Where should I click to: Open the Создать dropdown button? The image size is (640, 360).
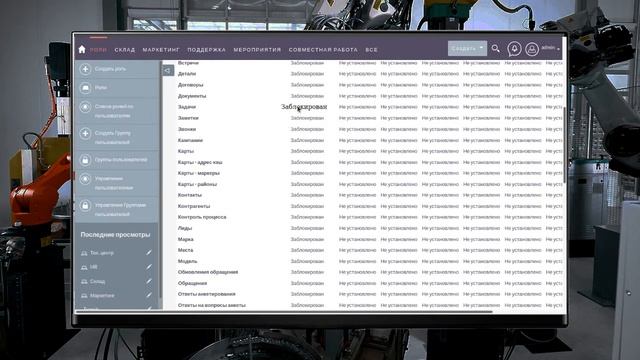[467, 48]
